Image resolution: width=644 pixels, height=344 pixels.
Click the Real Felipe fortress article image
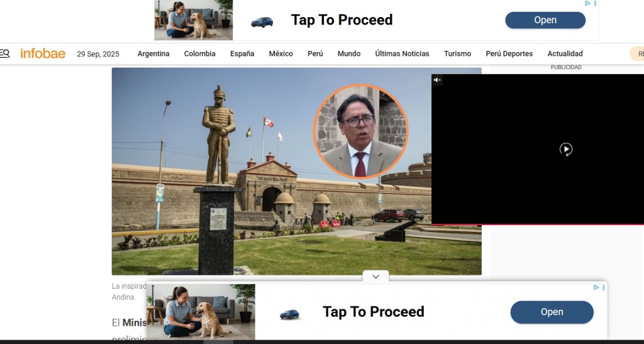pyautogui.click(x=270, y=189)
